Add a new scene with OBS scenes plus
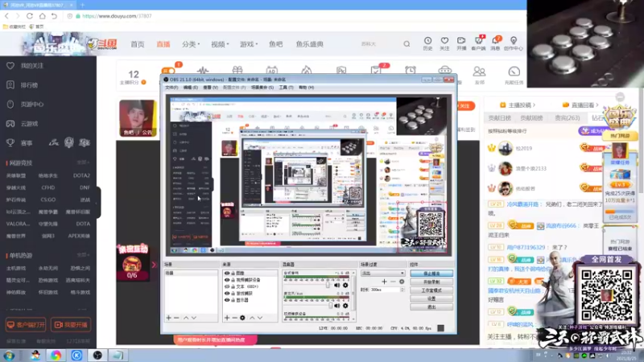 point(168,318)
